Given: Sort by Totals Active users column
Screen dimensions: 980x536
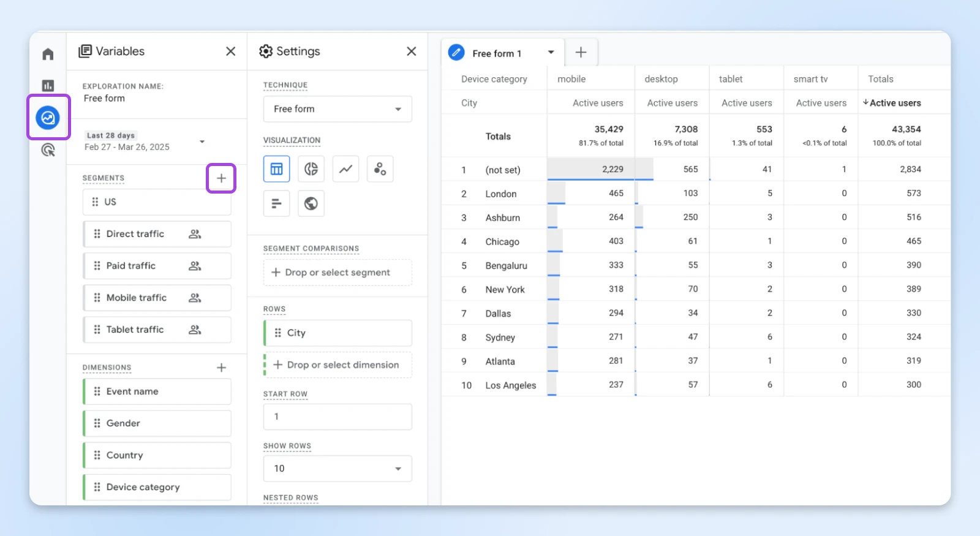Looking at the screenshot, I should (x=893, y=103).
